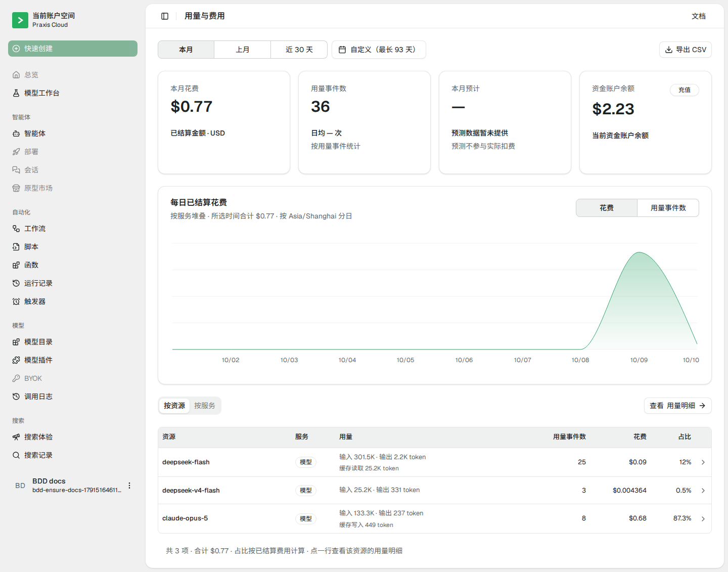Click the 快速创建 button
The width and height of the screenshot is (728, 572).
coord(73,49)
